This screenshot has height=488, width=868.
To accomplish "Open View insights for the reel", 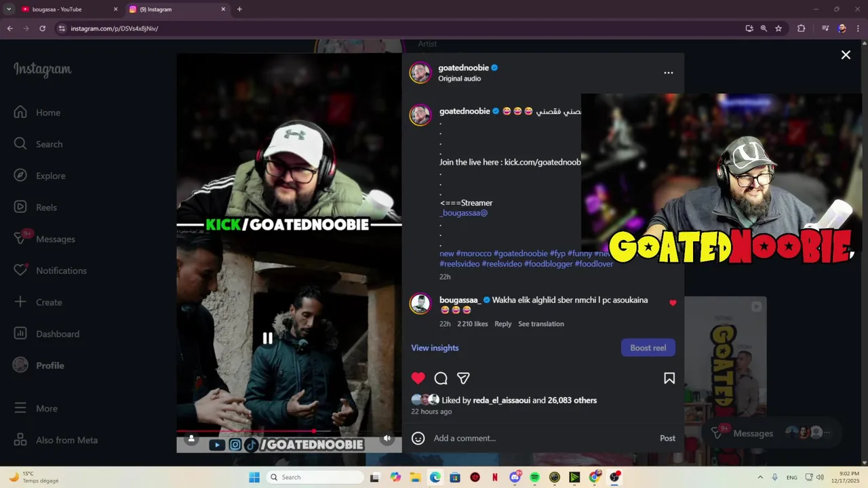I will click(435, 348).
